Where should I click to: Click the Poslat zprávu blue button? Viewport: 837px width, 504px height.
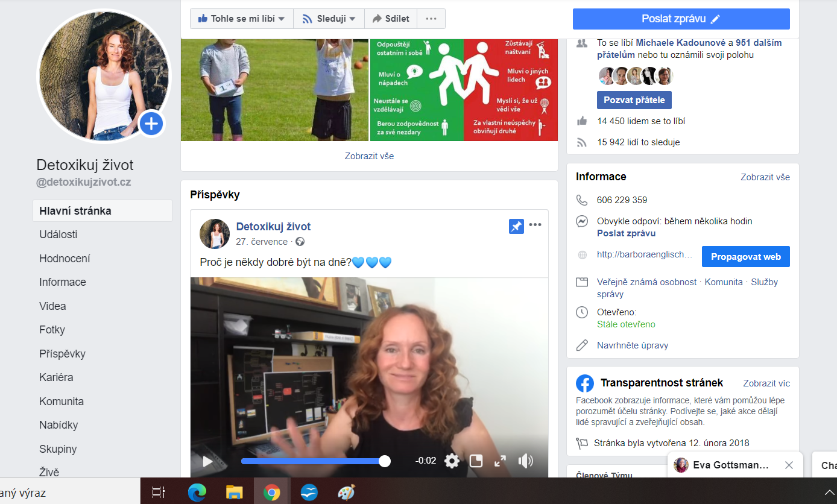click(x=681, y=19)
